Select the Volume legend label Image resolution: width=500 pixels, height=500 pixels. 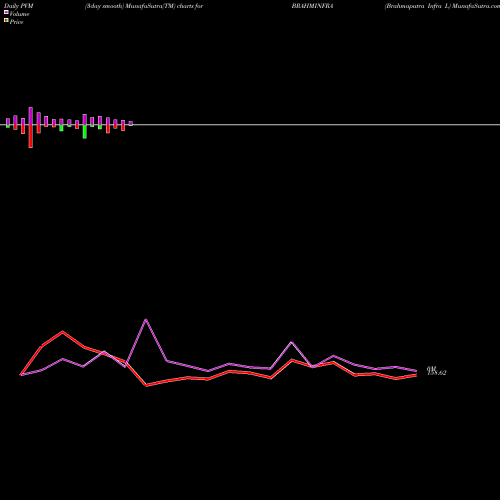click(x=19, y=14)
